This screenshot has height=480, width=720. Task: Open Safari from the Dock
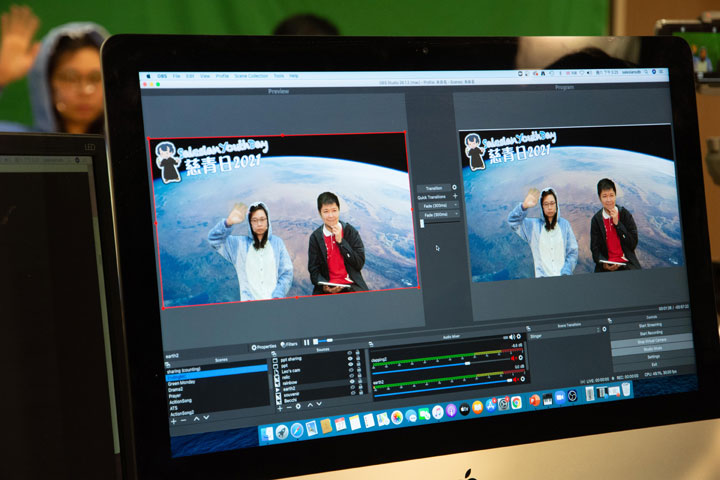pyautogui.click(x=296, y=430)
